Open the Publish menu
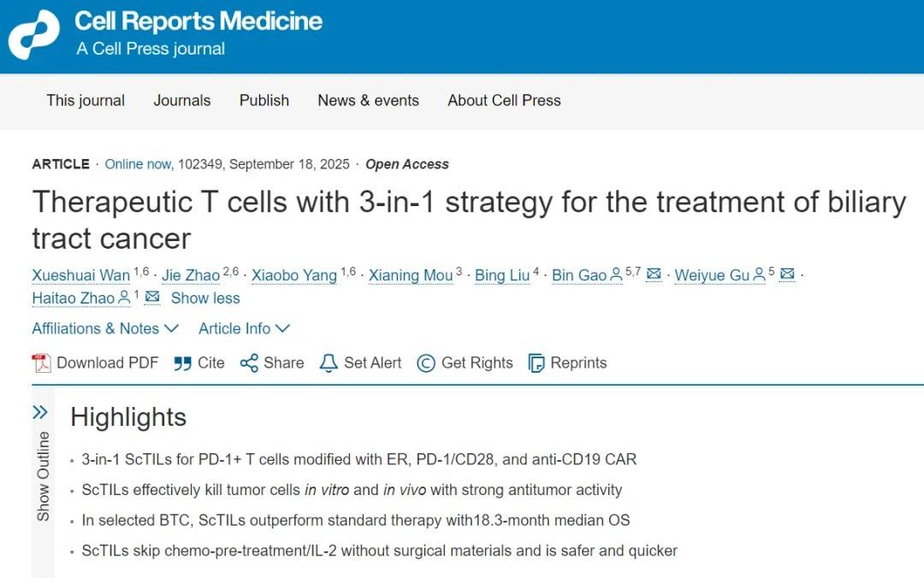The image size is (924, 578). click(264, 100)
